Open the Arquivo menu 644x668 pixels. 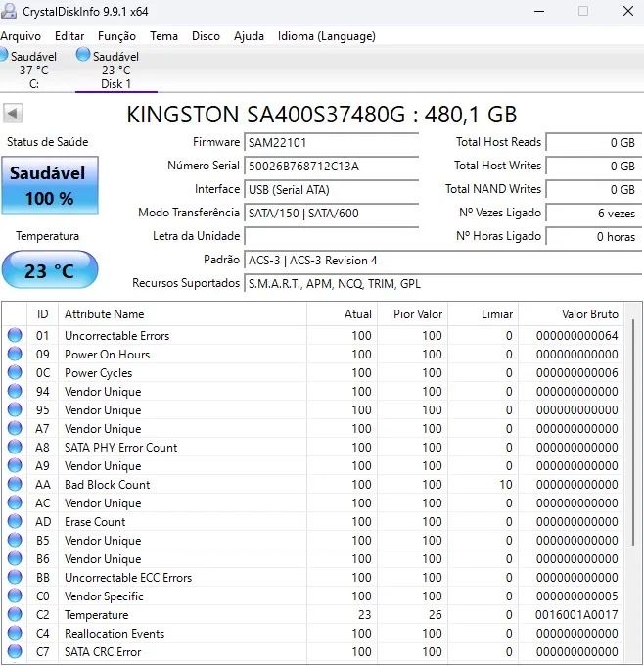[21, 36]
